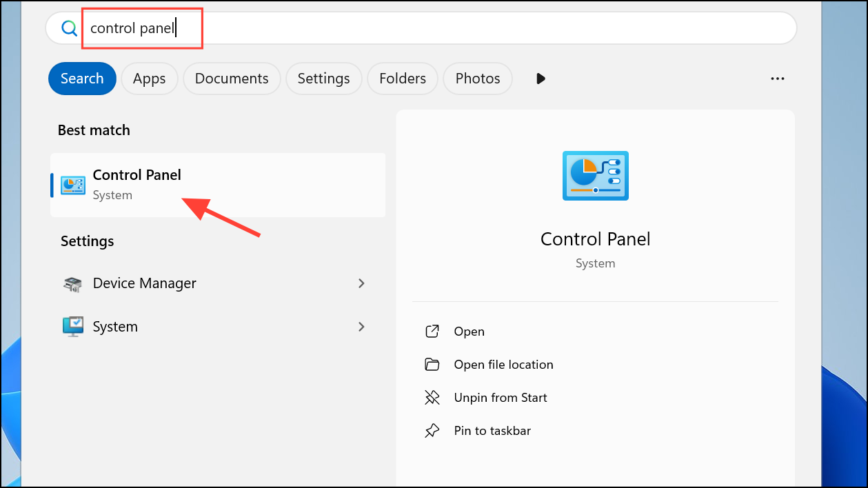Click the Device Manager icon
Viewport: 868px width, 488px height.
(x=72, y=284)
